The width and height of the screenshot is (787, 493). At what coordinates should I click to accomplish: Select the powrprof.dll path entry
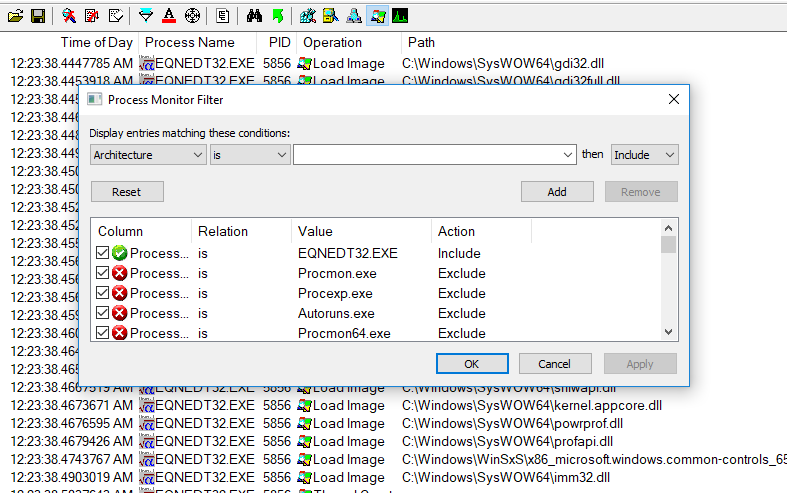click(x=512, y=423)
